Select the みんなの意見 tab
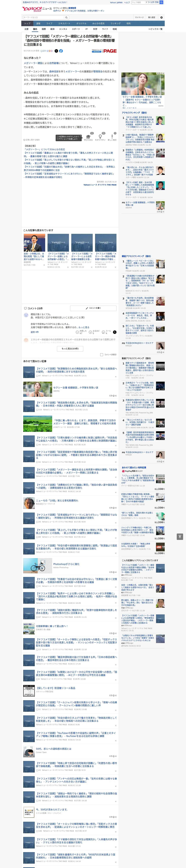Viewport: 186px width, 868px height. 99,24
